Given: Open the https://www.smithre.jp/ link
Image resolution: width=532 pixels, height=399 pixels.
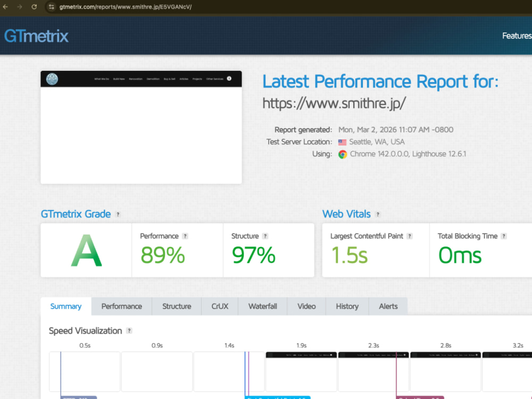Looking at the screenshot, I should pyautogui.click(x=334, y=103).
